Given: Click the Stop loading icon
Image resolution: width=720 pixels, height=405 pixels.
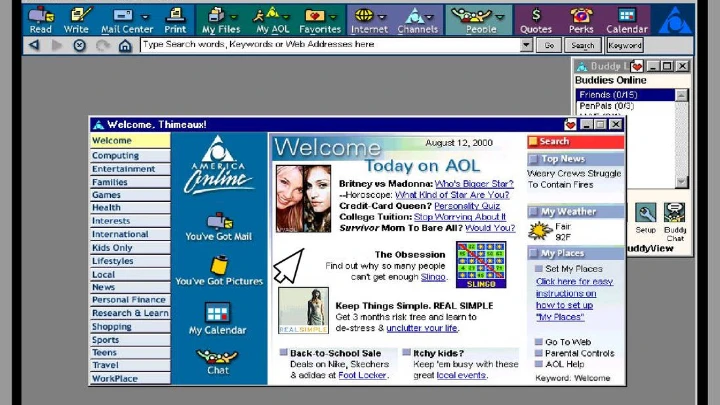Looking at the screenshot, I should (79, 45).
